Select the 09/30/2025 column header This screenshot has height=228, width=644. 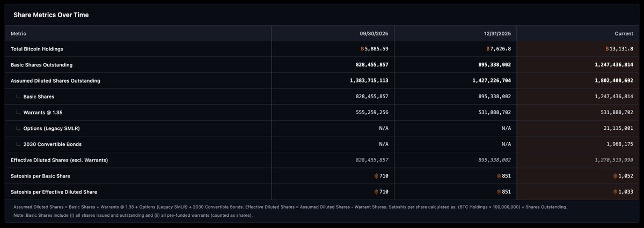click(374, 33)
